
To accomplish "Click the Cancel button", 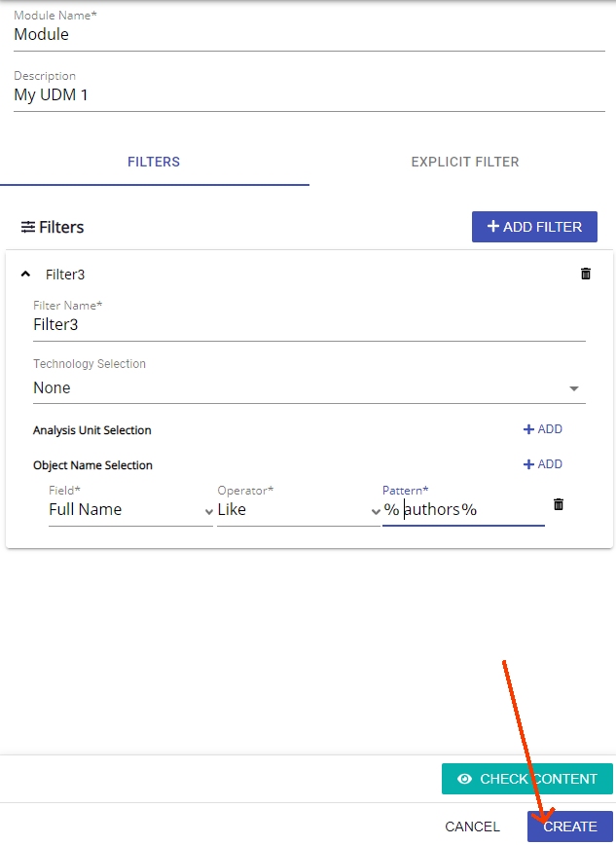I will point(472,827).
